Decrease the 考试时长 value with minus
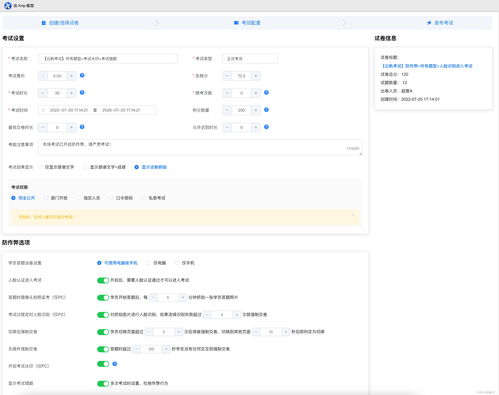Image resolution: width=499 pixels, height=395 pixels. pyautogui.click(x=43, y=93)
